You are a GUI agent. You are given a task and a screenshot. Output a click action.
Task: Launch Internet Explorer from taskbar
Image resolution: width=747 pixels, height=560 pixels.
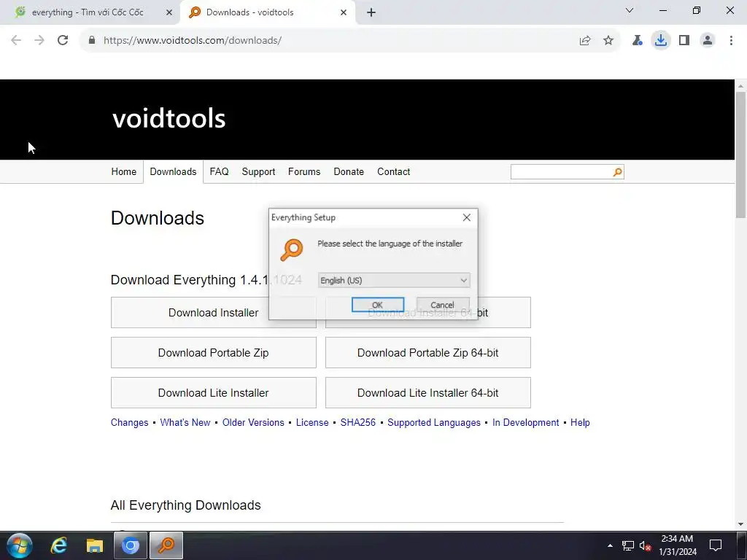click(x=58, y=545)
